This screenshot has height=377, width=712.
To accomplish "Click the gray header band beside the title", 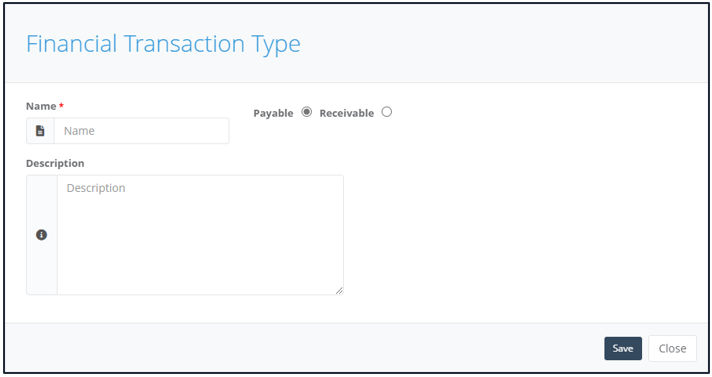I will [499, 44].
